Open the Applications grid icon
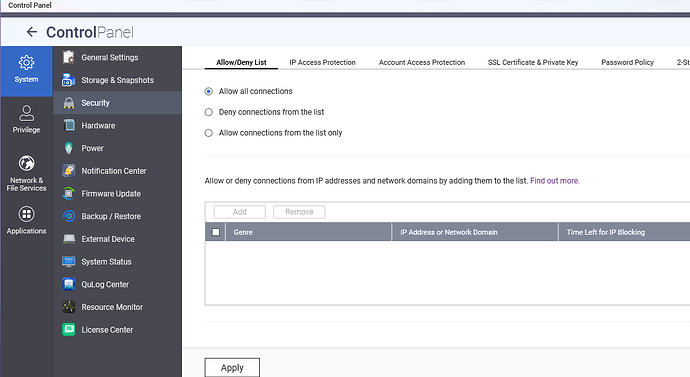The width and height of the screenshot is (690, 377). click(x=26, y=214)
